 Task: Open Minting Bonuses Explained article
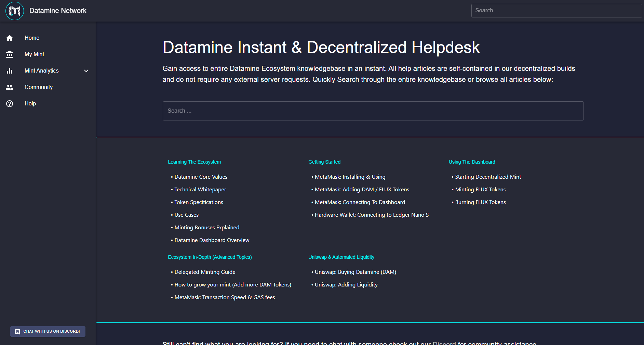click(207, 228)
